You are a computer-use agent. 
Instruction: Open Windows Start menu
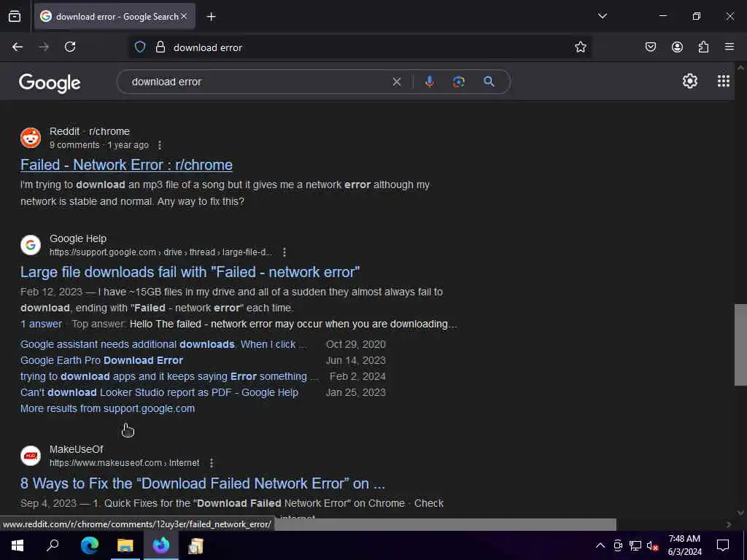click(18, 545)
